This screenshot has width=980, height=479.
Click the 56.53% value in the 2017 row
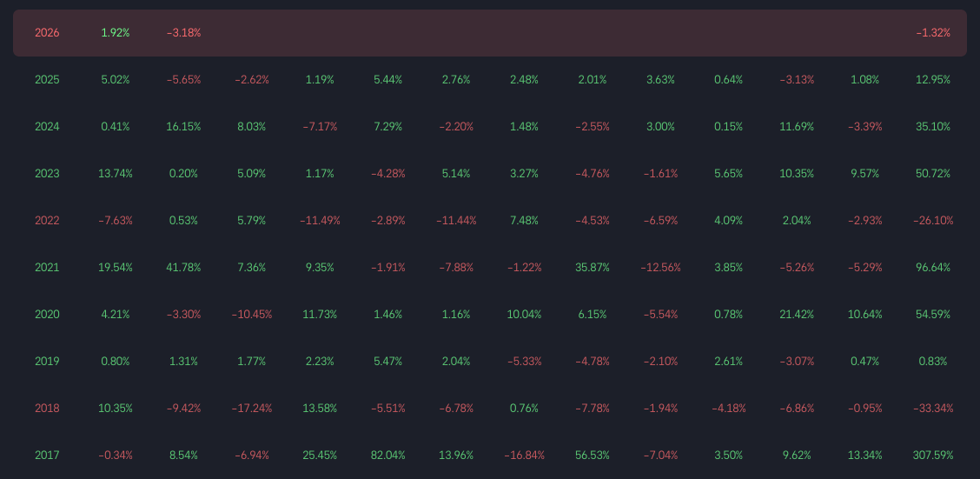click(x=593, y=456)
